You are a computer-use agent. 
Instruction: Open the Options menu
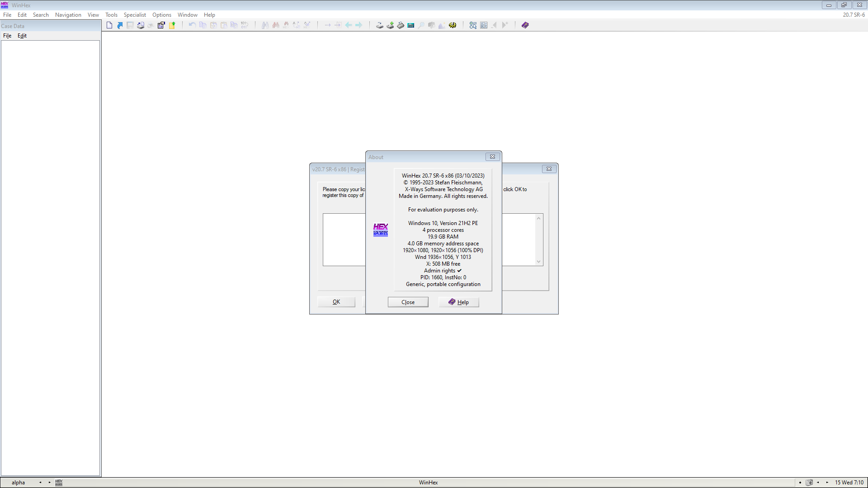pos(162,15)
